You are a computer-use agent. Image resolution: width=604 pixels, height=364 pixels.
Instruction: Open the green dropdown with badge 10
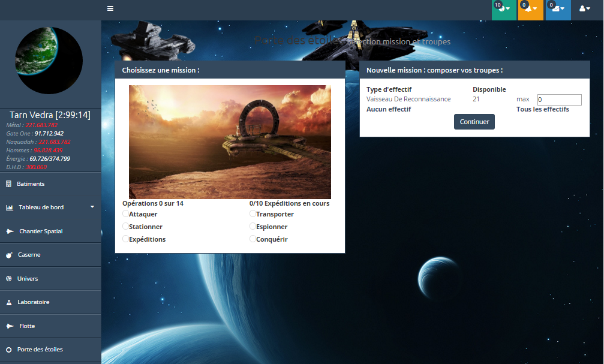tap(504, 10)
